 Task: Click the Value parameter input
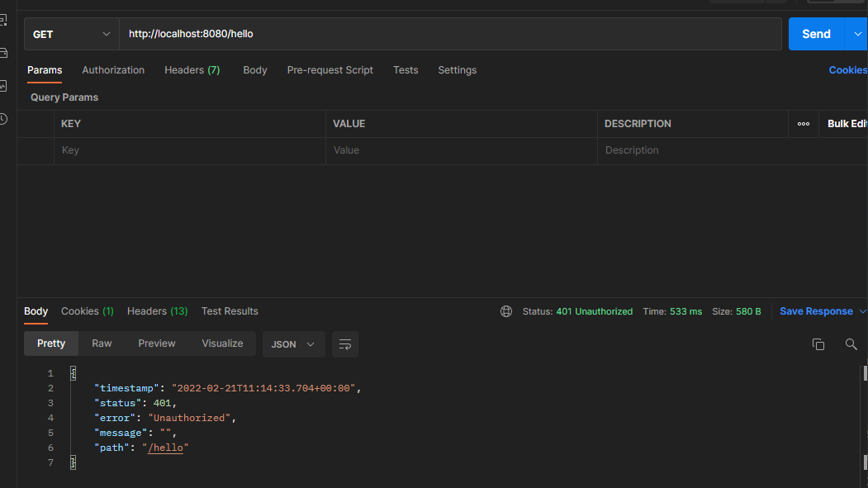tap(461, 150)
